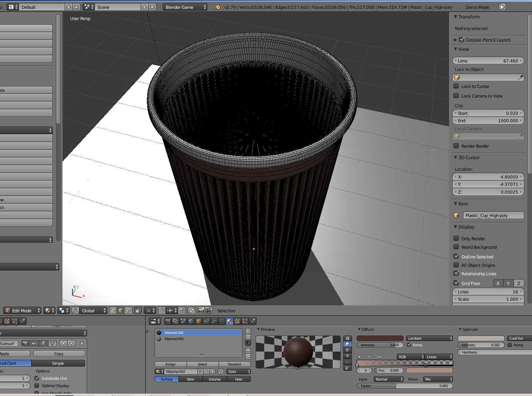The width and height of the screenshot is (532, 396).
Task: Click the Assign material button
Action: (x=170, y=364)
